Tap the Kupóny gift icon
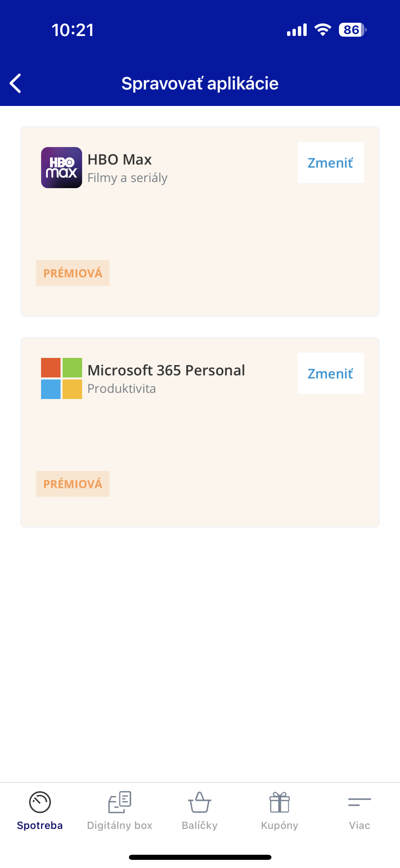This screenshot has width=400, height=868. click(x=280, y=802)
